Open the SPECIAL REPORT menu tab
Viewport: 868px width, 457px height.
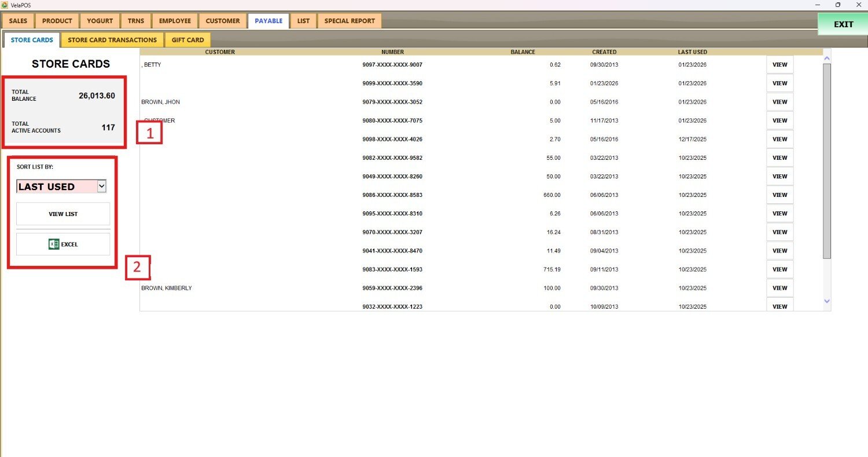click(x=349, y=21)
